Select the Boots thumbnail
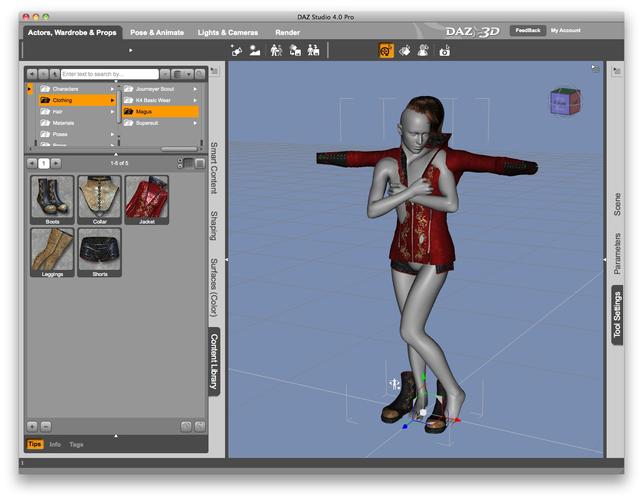The image size is (643, 500). tap(52, 200)
